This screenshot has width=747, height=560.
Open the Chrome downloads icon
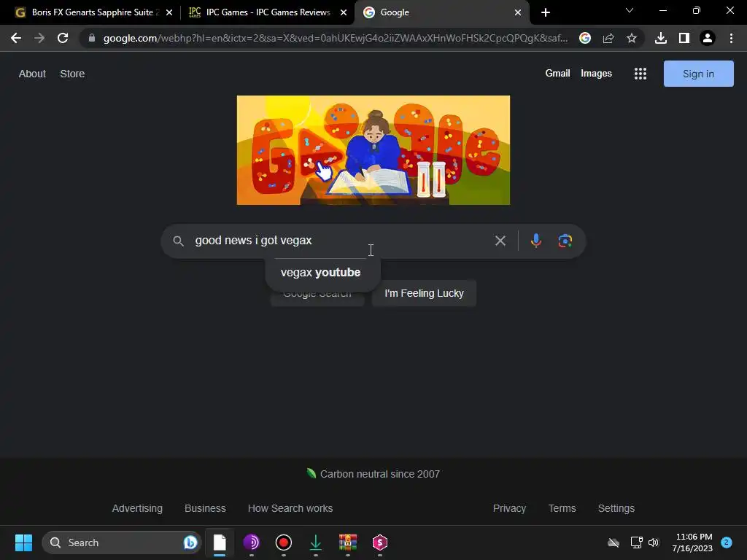661,38
